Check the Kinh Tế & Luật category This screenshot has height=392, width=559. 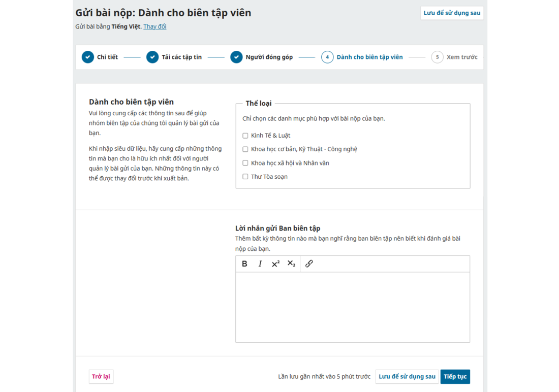pos(245,136)
